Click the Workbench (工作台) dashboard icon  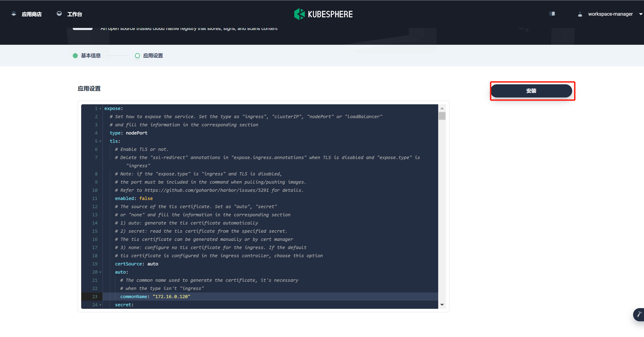pos(59,14)
